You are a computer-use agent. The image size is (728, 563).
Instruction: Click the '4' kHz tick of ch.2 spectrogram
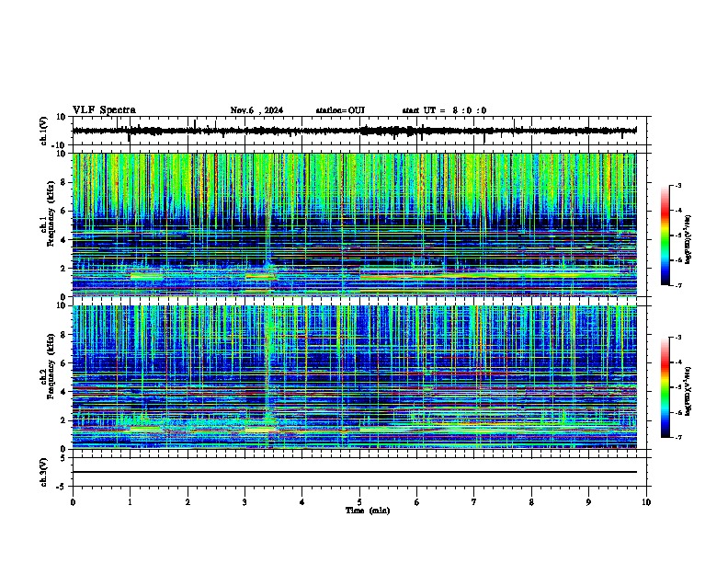[63, 392]
